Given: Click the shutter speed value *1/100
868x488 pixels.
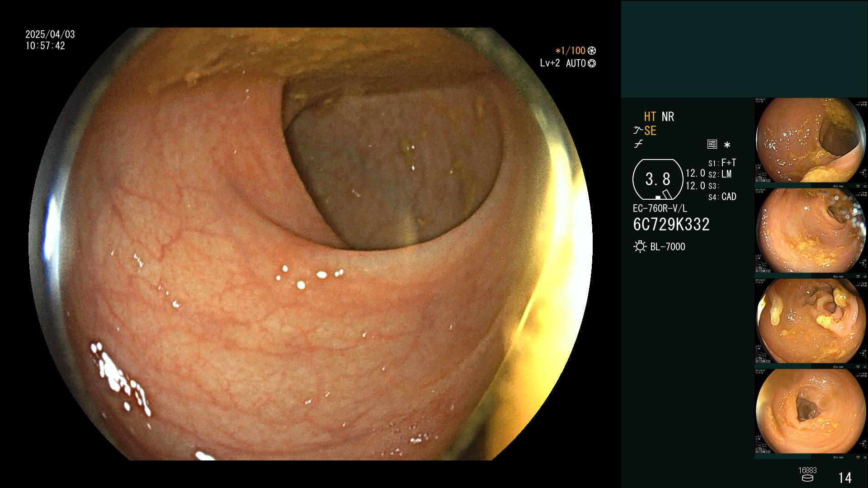Looking at the screenshot, I should click(571, 51).
